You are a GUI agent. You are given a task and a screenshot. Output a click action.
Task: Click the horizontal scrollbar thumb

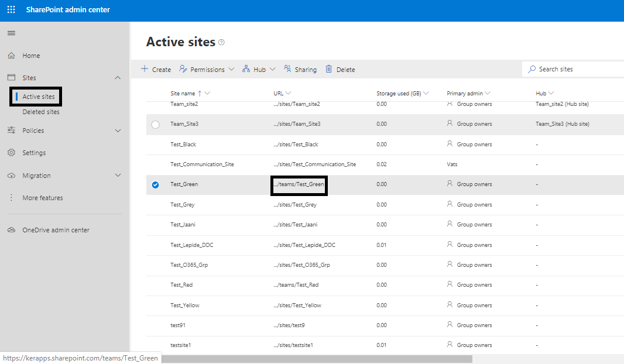317,359
